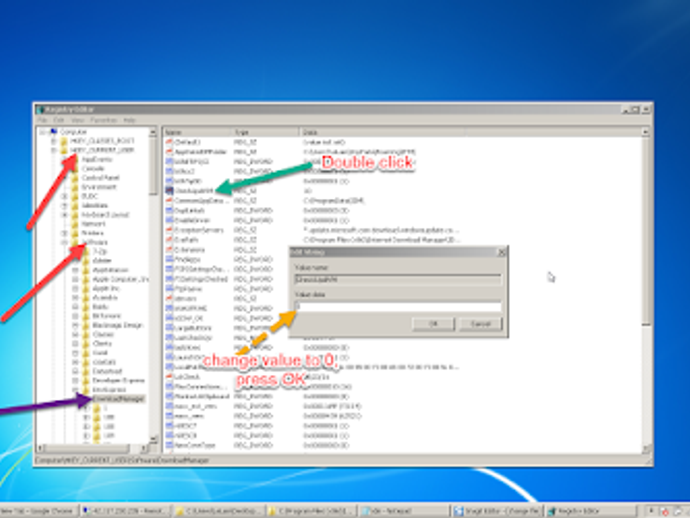Select the Control Panel key
This screenshot has height=518, width=690.
click(100, 178)
